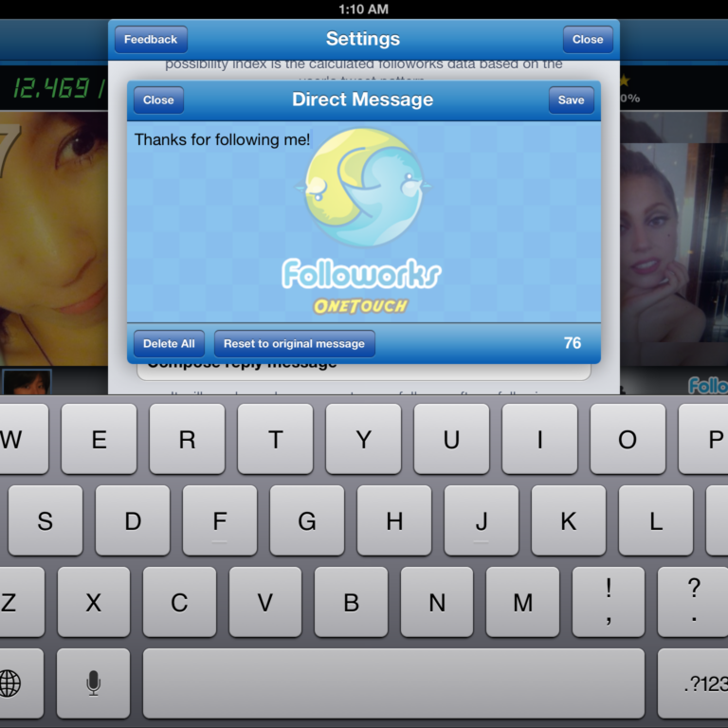The width and height of the screenshot is (728, 728).
Task: Tap the B key on keyboard
Action: tap(351, 602)
